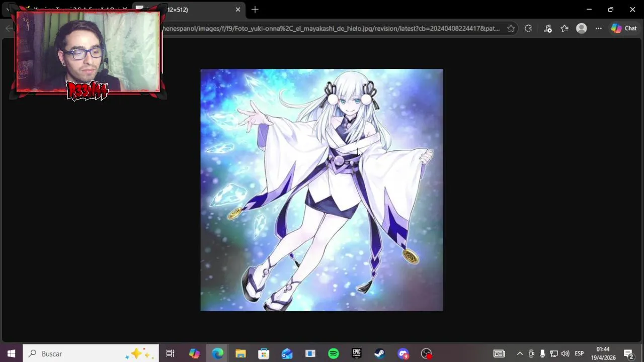The width and height of the screenshot is (644, 362).
Task: Open the Favorites list icon in Edge
Action: 565,29
